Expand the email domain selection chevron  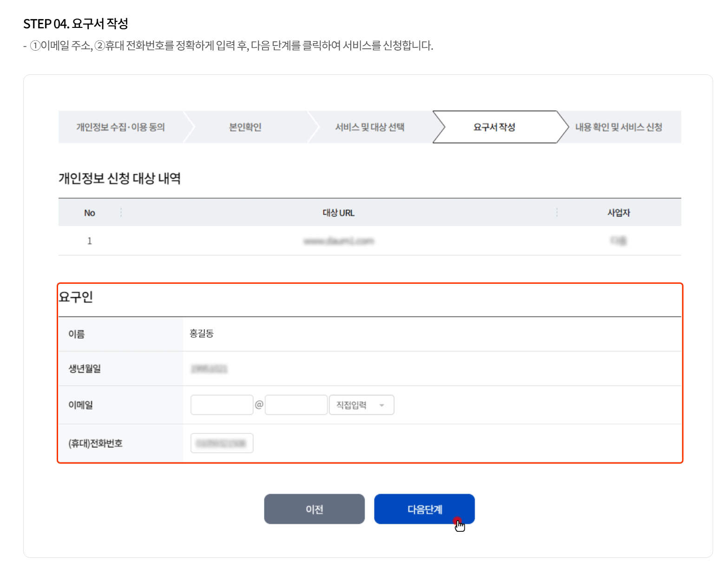pos(384,405)
